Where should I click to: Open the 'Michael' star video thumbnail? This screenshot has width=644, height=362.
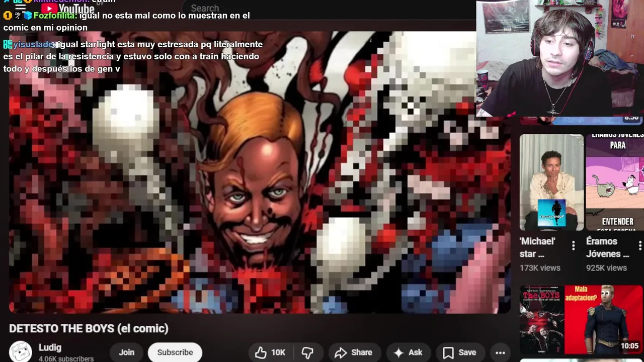coord(551,183)
